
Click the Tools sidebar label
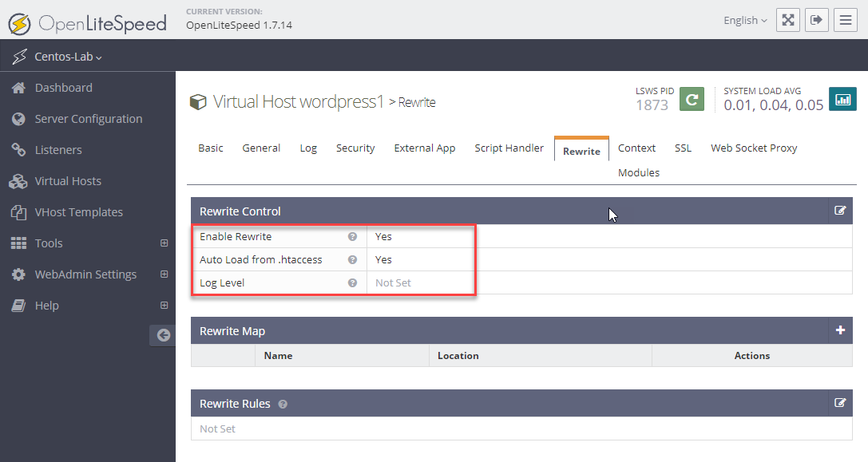49,243
